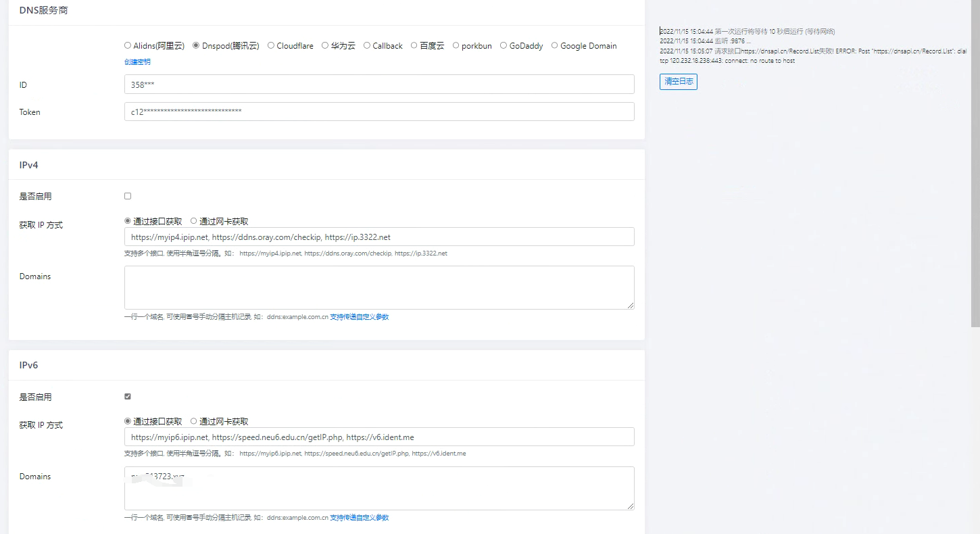
Task: Select the Cloudflare DNS provider
Action: (270, 45)
